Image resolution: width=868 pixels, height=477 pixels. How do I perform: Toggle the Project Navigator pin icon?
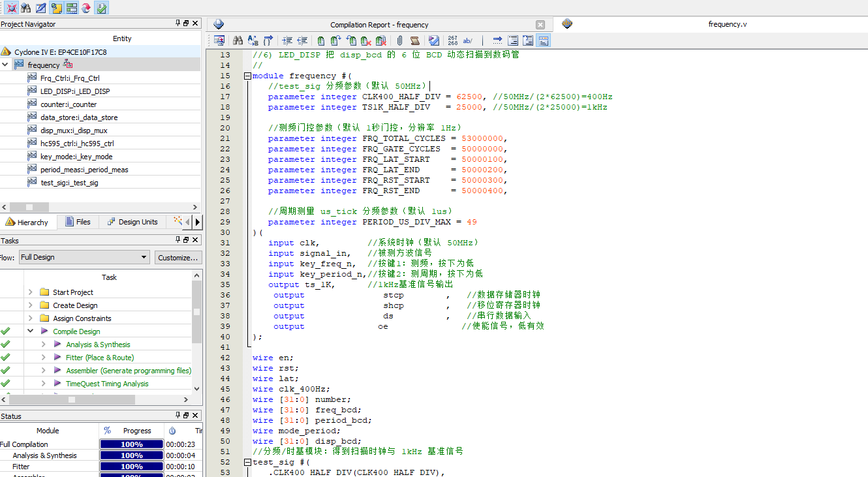[178, 23]
